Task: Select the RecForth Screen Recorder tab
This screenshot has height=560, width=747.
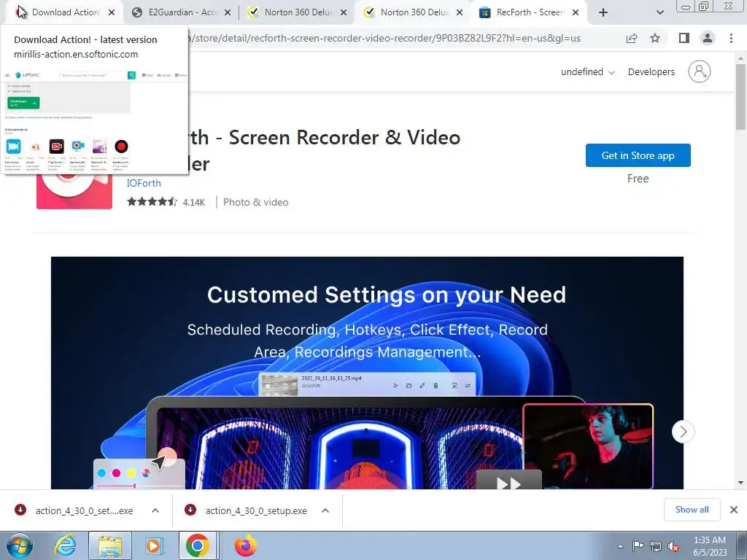Action: click(x=529, y=12)
